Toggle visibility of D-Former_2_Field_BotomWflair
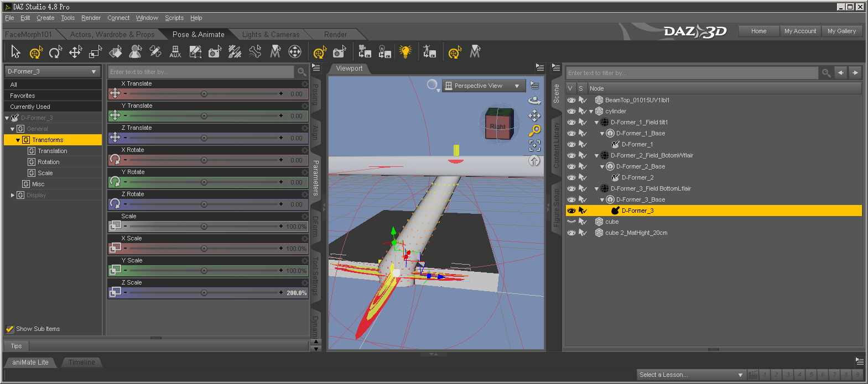 coord(571,155)
